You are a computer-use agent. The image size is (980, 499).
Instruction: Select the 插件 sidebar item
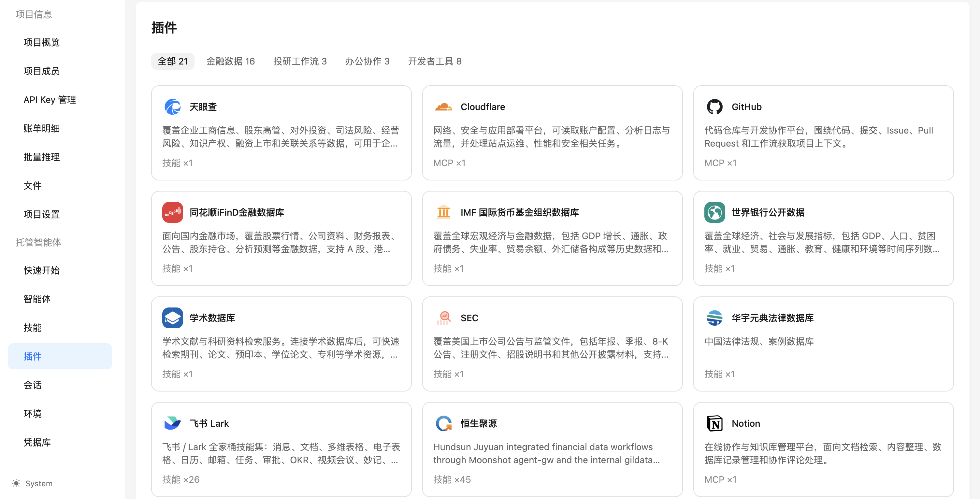[x=60, y=356]
